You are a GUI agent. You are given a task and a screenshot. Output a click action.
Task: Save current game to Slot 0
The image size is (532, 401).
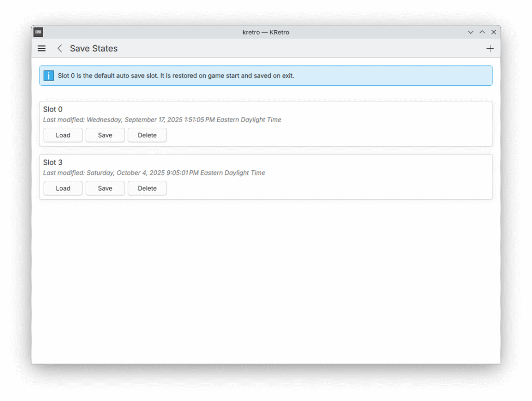click(x=105, y=135)
